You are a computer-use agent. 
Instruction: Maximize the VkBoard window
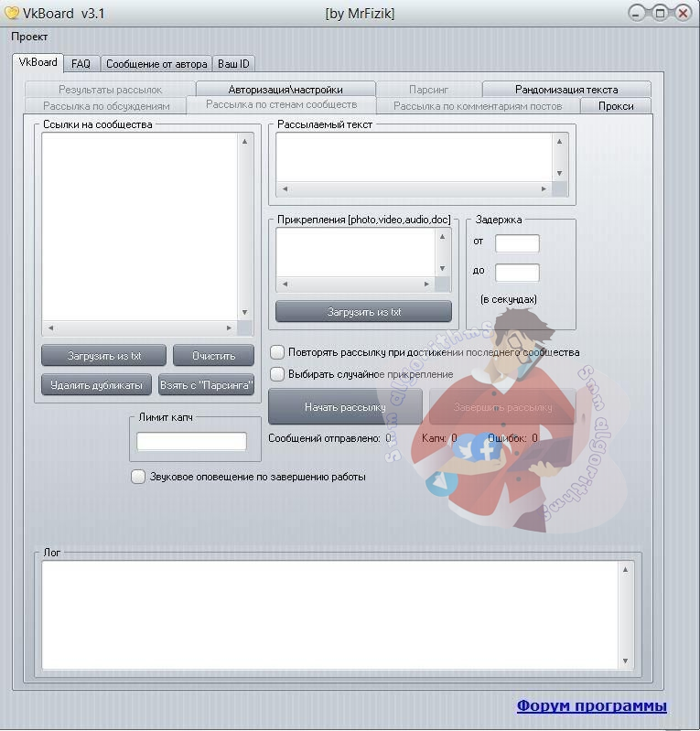660,13
